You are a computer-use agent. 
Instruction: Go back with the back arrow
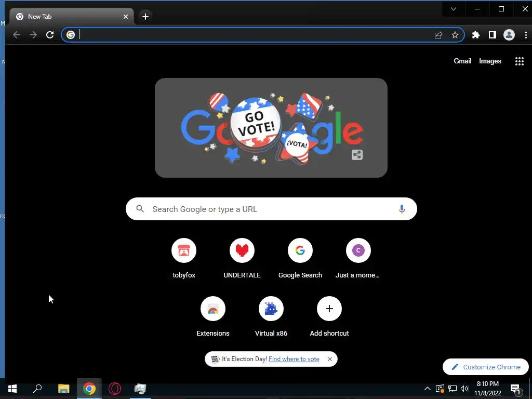(x=16, y=35)
